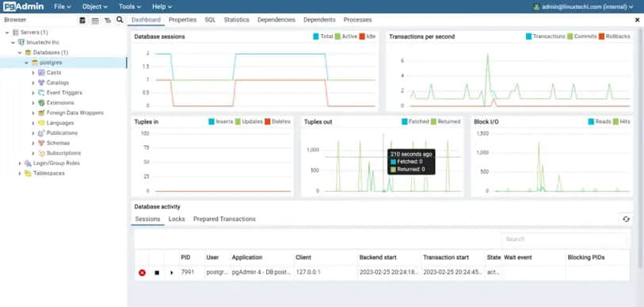Click the Filtered Rows browser icon
This screenshot has width=644, height=307.
coord(108,20)
